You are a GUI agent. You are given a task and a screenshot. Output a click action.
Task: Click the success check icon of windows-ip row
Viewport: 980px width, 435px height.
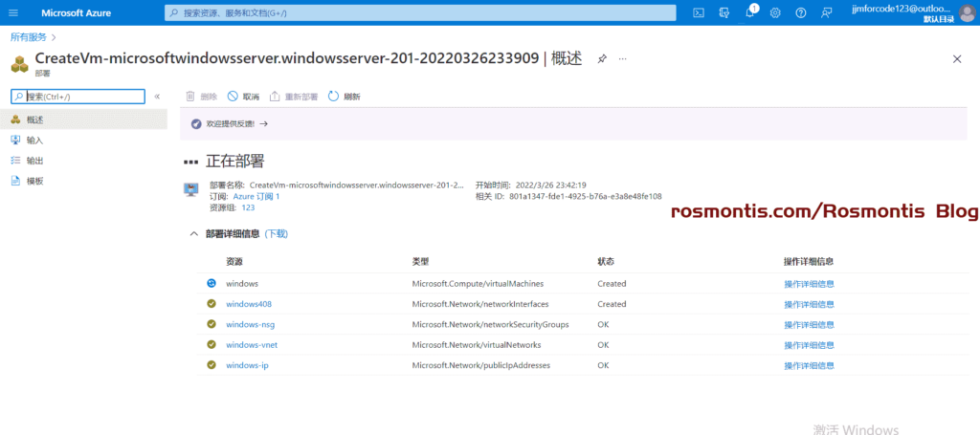pos(212,365)
